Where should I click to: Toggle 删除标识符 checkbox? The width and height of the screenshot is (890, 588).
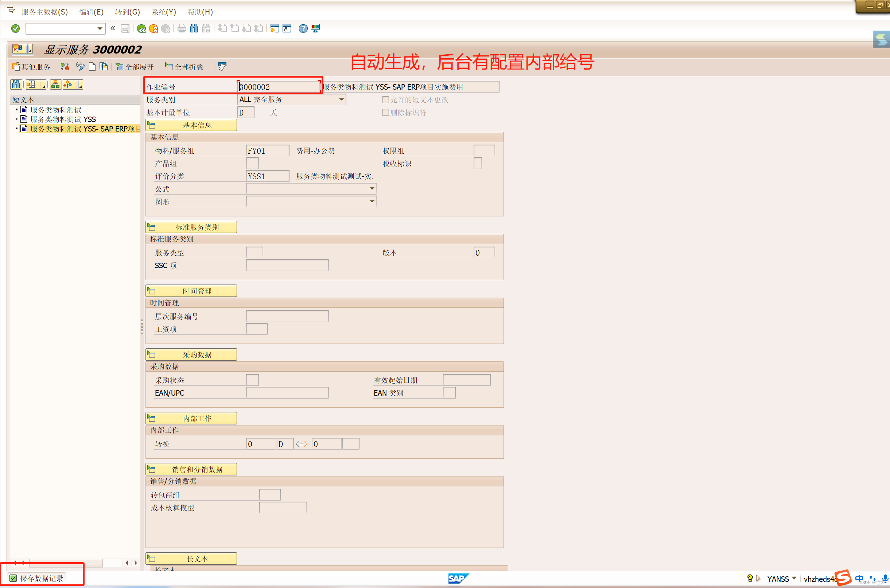pyautogui.click(x=385, y=113)
